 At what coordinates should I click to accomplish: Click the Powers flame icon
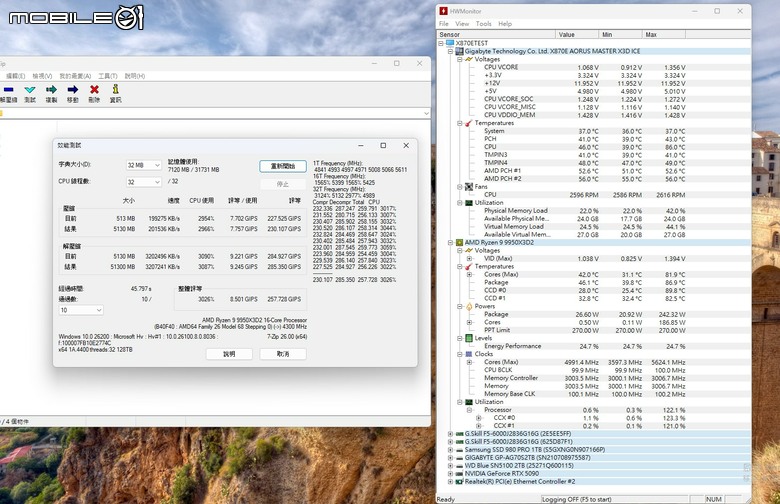(x=469, y=306)
